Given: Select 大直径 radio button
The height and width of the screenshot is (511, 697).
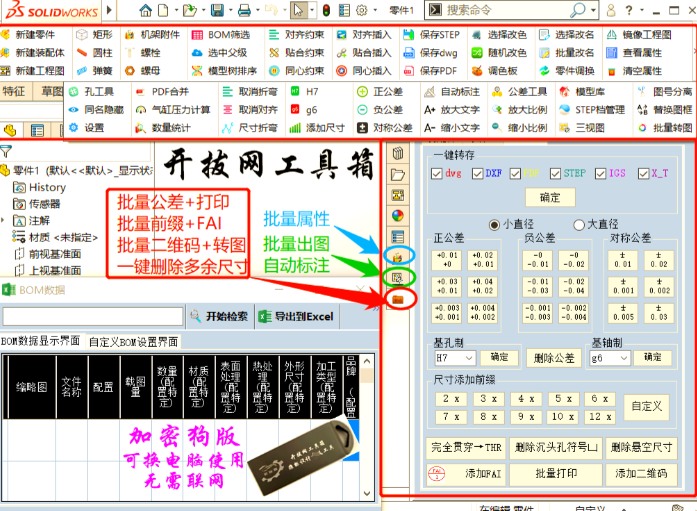Looking at the screenshot, I should [x=579, y=225].
